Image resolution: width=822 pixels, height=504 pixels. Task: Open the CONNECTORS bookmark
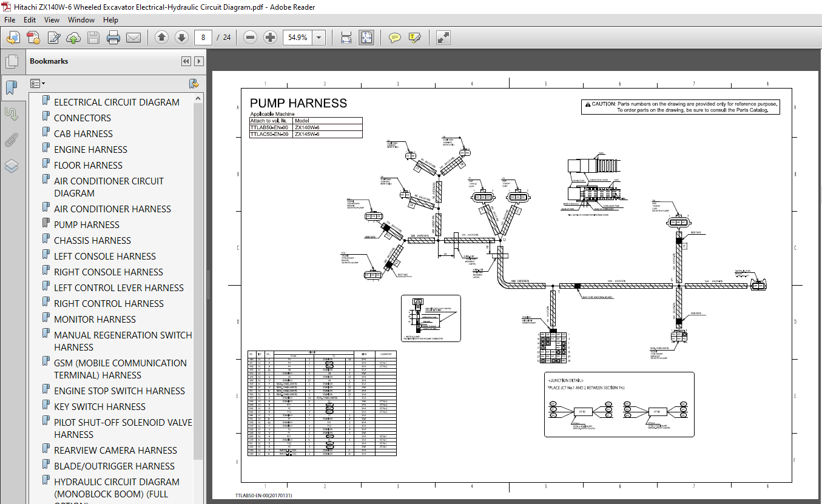(83, 118)
